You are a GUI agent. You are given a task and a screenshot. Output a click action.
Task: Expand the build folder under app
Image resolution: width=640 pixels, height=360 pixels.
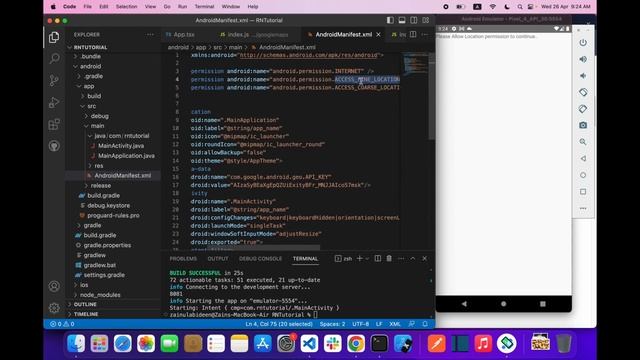coord(94,96)
